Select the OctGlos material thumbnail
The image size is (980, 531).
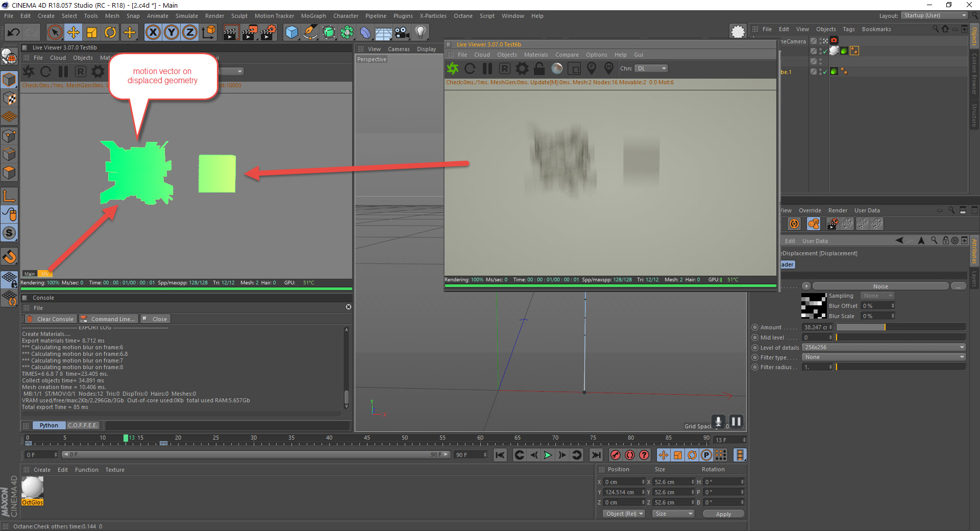coord(33,488)
